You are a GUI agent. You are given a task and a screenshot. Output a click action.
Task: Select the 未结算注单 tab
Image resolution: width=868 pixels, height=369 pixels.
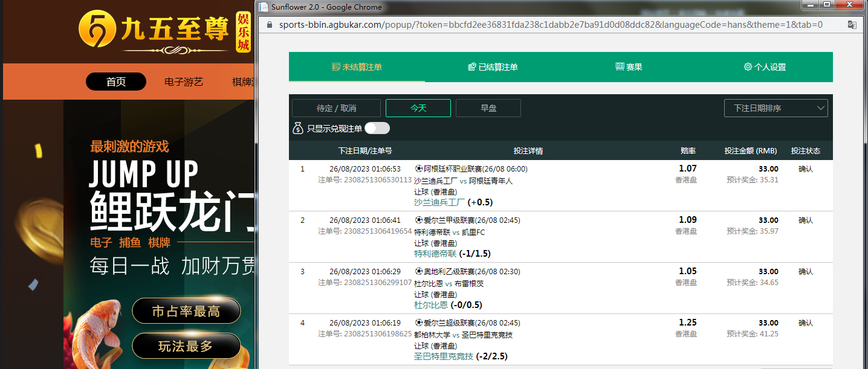point(357,67)
